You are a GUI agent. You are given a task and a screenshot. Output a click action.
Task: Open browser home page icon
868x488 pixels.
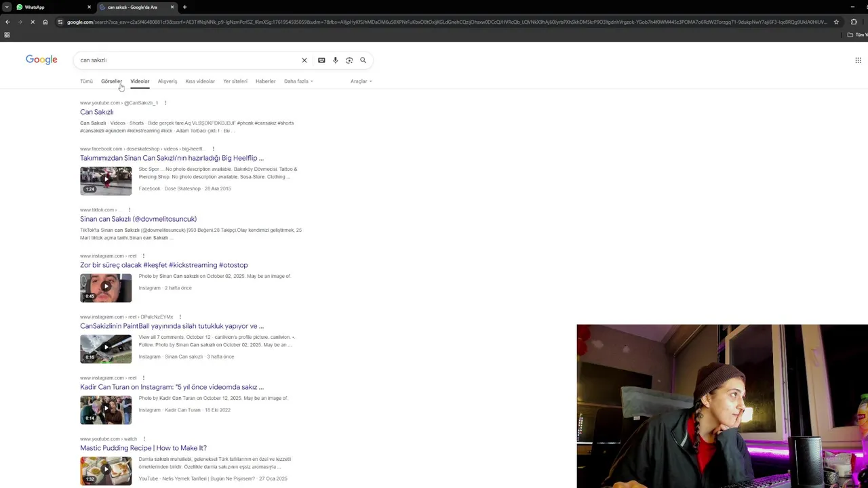click(x=45, y=22)
